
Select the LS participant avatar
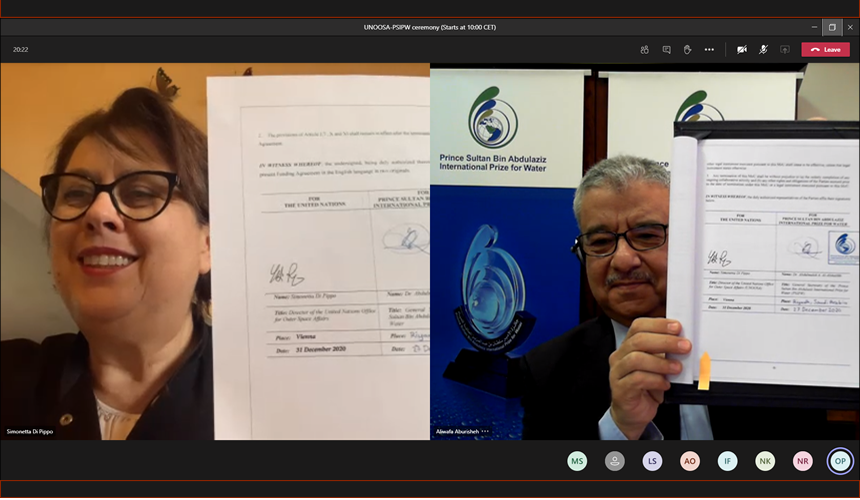coord(652,461)
